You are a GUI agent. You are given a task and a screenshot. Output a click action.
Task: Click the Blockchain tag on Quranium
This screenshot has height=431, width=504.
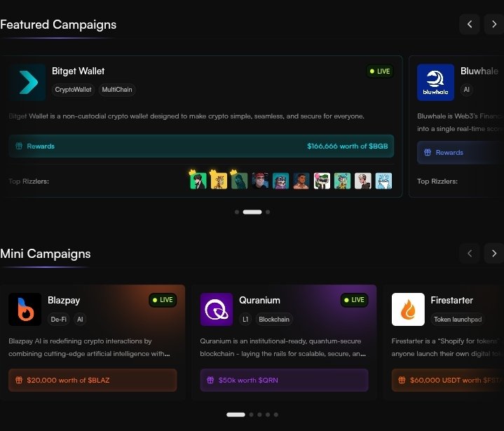[274, 319]
